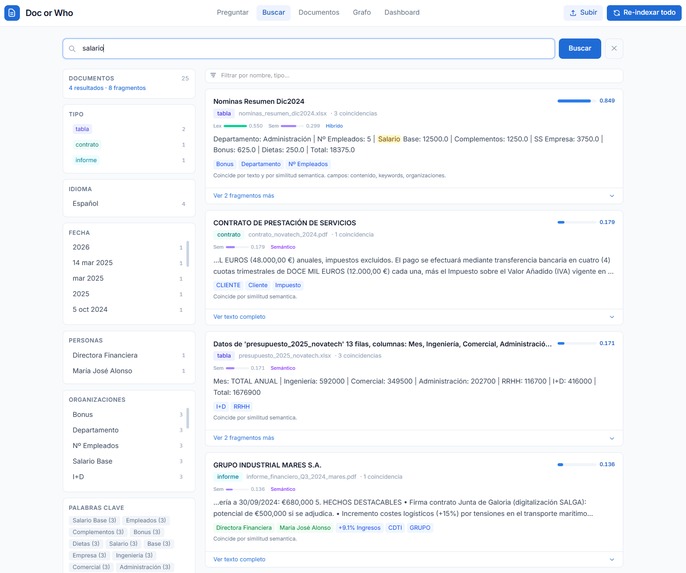
Task: Click the Organizaciones list scrollbar
Action: pos(188,418)
